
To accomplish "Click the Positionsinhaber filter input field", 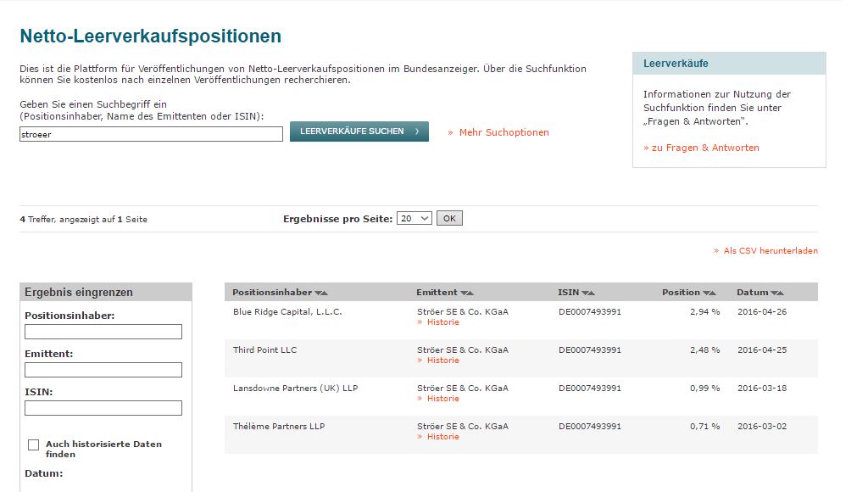I will (x=103, y=332).
